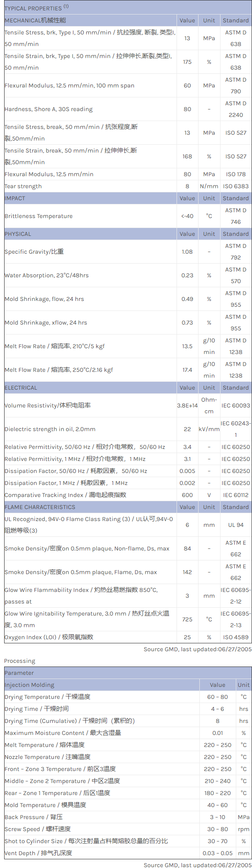This screenshot has height=868, width=252.
Task: Click the UL 94 standard cell
Action: tap(236, 525)
